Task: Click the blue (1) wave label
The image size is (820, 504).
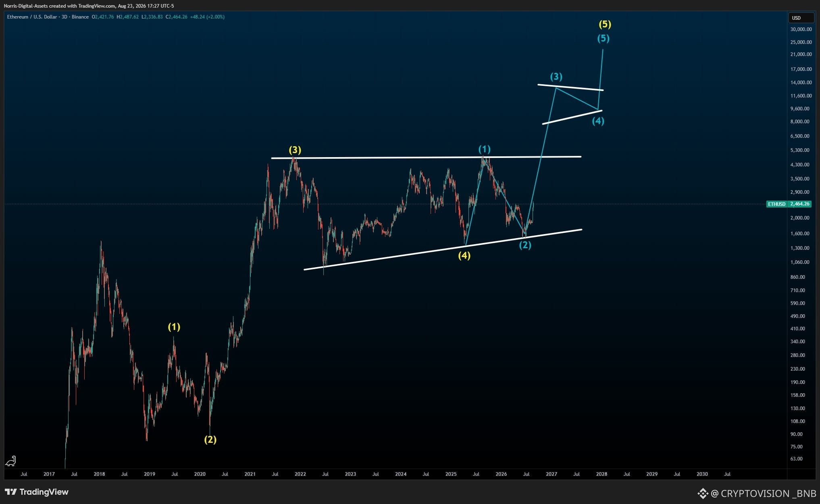Action: [x=485, y=149]
